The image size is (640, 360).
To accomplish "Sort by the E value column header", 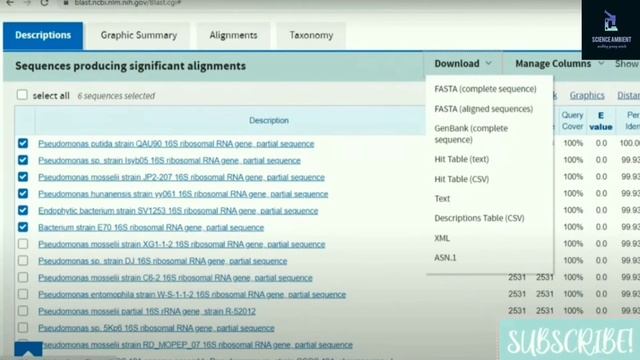I will pyautogui.click(x=600, y=121).
